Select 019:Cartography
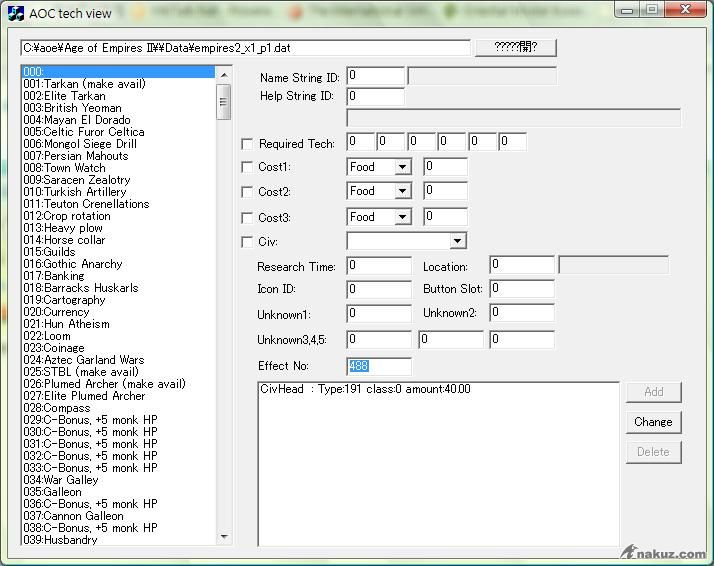The width and height of the screenshot is (714, 566). [118, 300]
